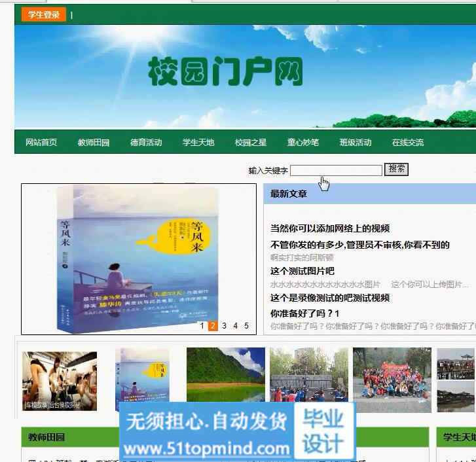Click gray summary text 你准备好了吗？ repeated line
Image resolution: width=476 pixels, height=462 pixels.
click(373, 326)
